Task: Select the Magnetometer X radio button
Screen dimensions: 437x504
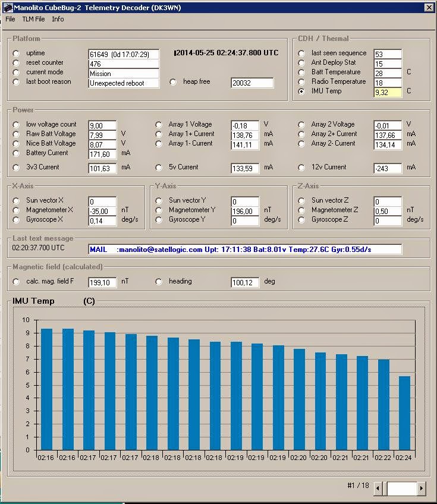Action: (x=16, y=210)
